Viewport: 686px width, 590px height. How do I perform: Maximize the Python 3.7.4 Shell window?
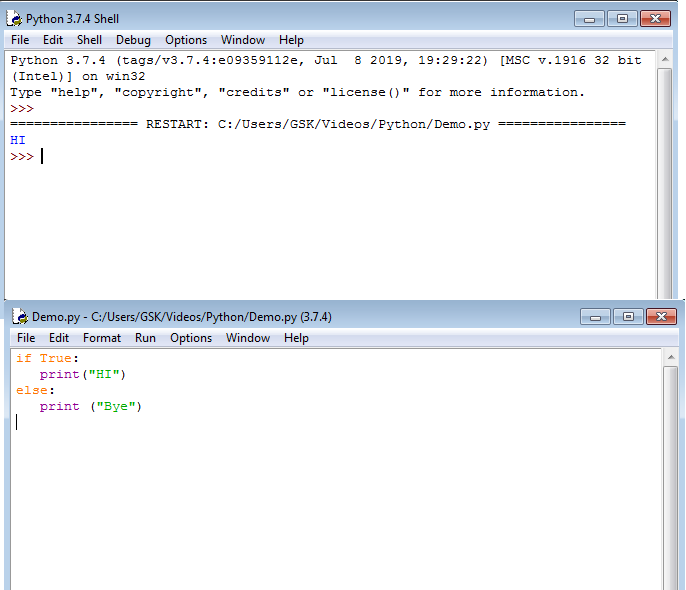(622, 18)
